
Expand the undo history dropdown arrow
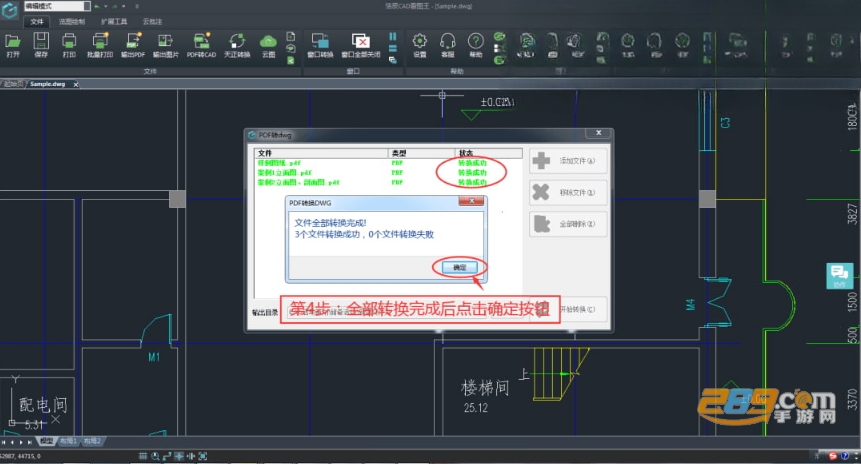(106, 6)
